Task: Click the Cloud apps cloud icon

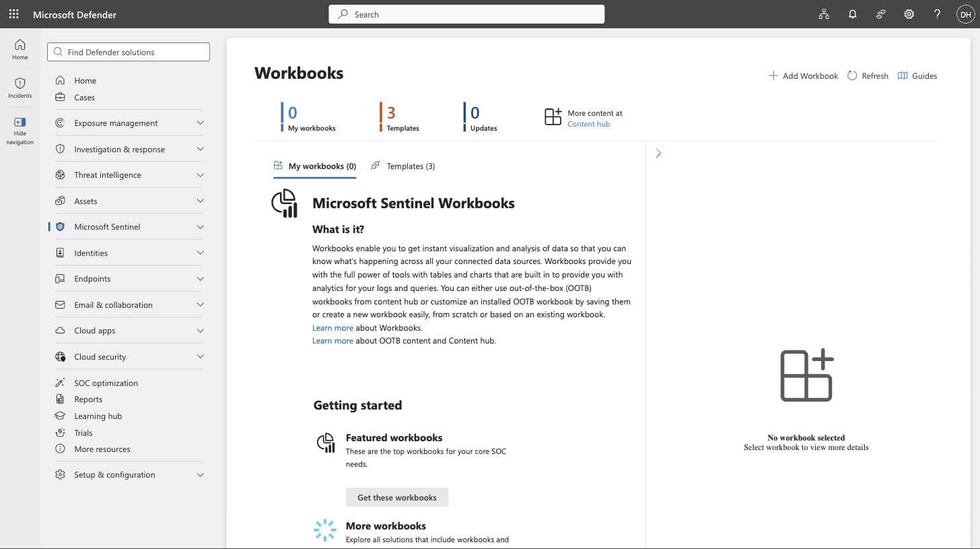Action: click(60, 330)
